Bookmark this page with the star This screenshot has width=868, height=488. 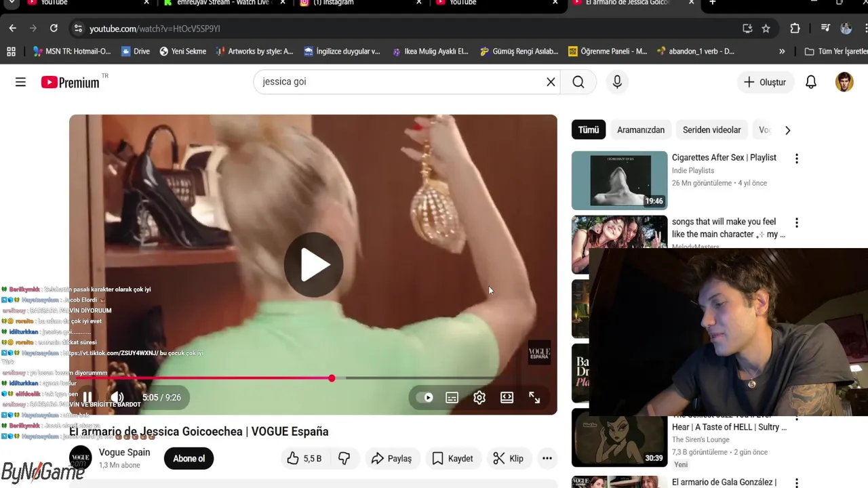click(766, 28)
